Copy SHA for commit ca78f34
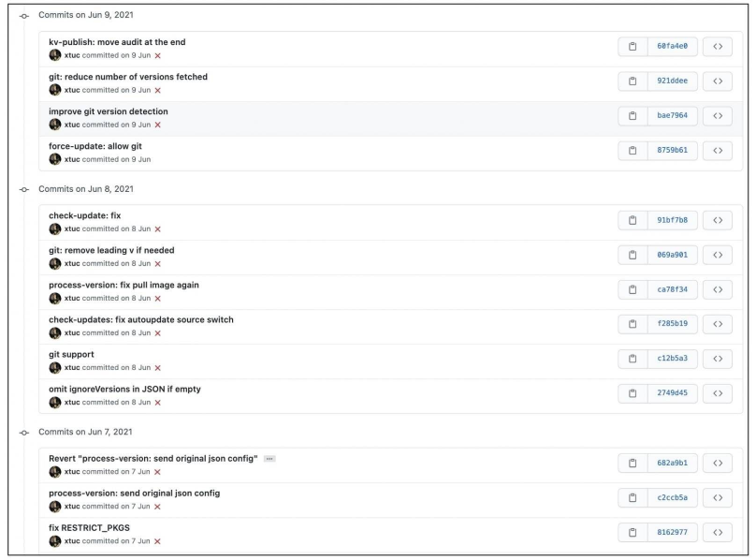 (632, 289)
